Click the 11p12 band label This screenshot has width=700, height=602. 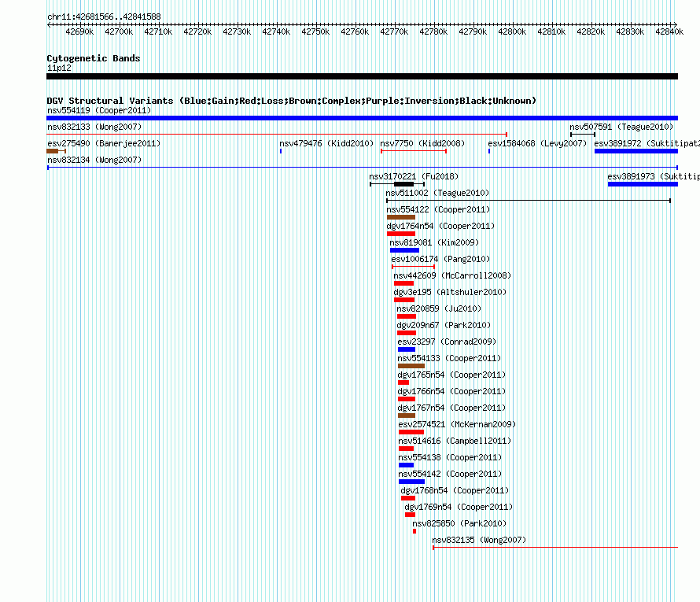click(59, 68)
